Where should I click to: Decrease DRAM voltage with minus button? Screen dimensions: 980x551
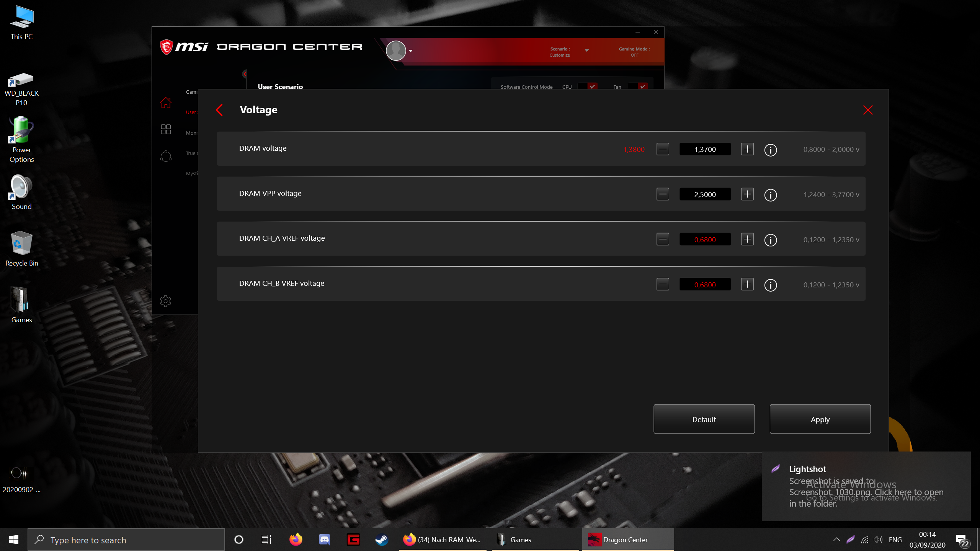tap(663, 149)
